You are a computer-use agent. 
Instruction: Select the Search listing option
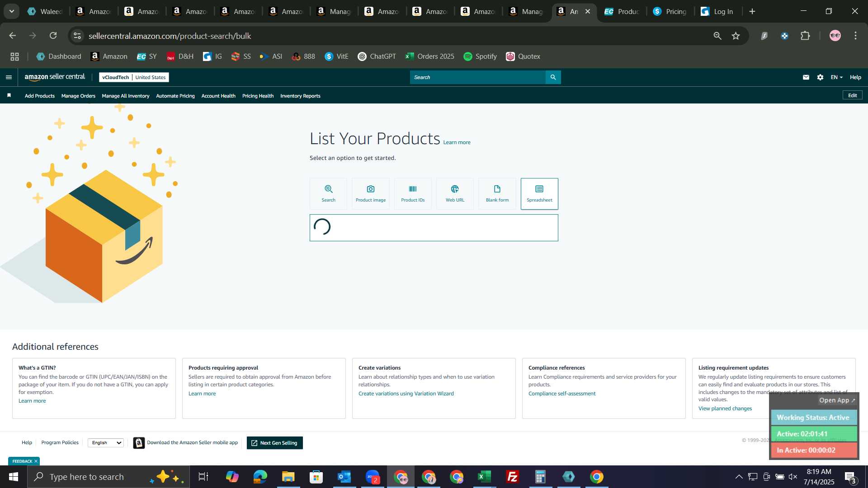[328, 193]
